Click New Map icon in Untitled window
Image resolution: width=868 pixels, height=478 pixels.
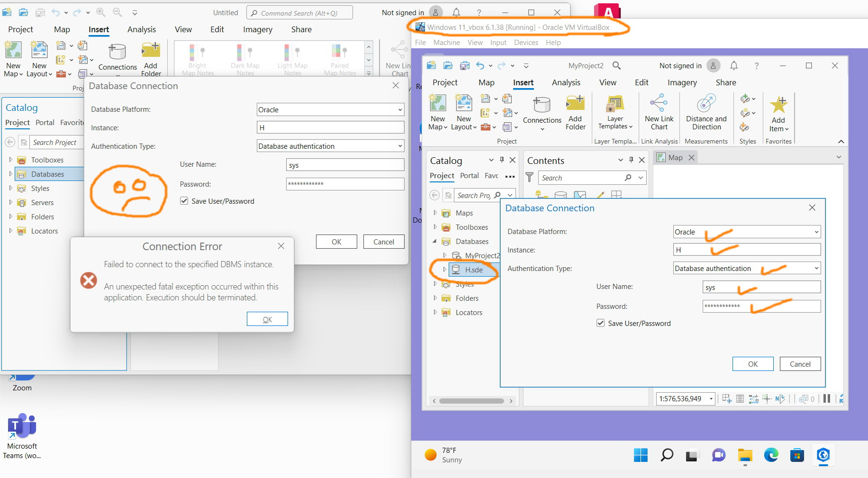coord(13,50)
